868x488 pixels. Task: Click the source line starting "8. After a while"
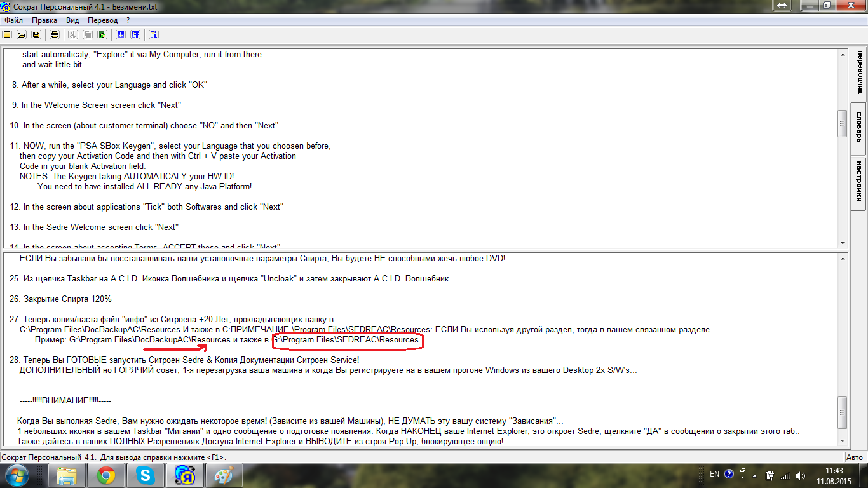pyautogui.click(x=110, y=85)
